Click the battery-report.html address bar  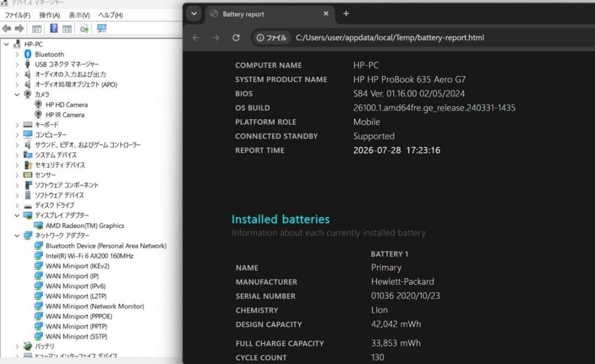(390, 37)
